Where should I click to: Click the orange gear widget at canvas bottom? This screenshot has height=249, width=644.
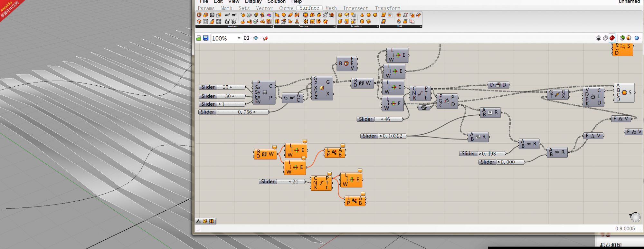(x=205, y=221)
